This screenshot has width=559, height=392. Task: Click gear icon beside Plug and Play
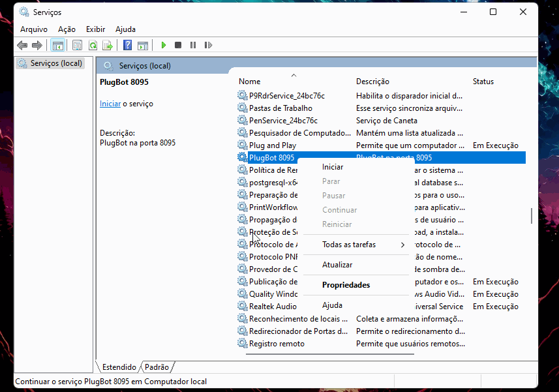[243, 145]
